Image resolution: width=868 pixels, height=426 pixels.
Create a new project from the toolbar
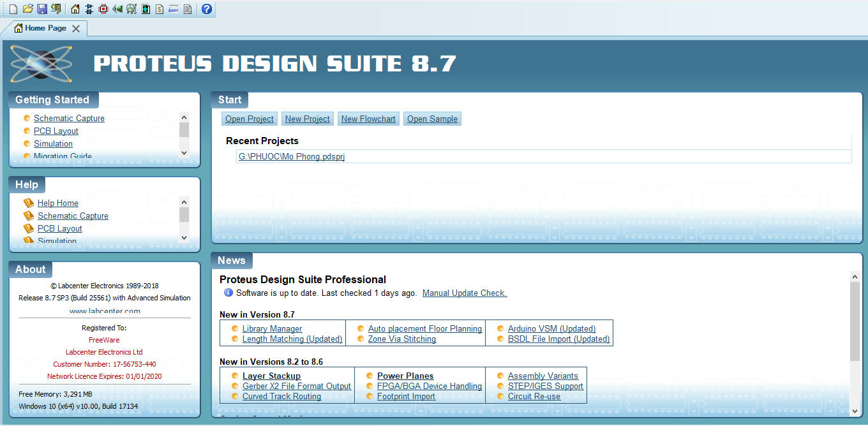(13, 9)
